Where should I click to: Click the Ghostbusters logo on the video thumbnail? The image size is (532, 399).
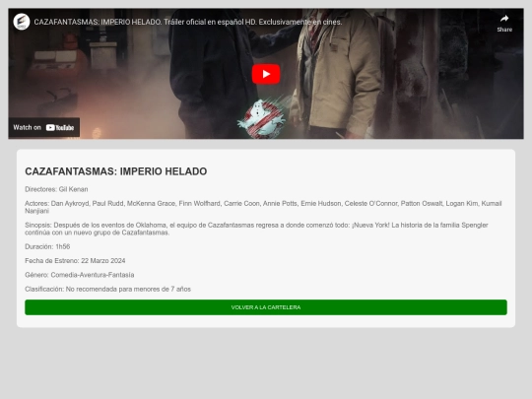[x=262, y=118]
